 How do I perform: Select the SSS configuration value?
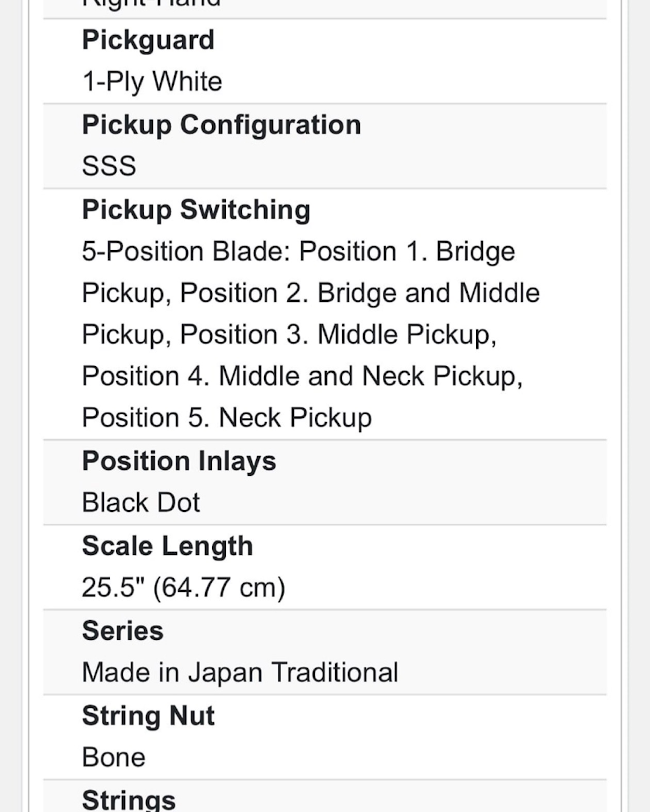coord(109,166)
